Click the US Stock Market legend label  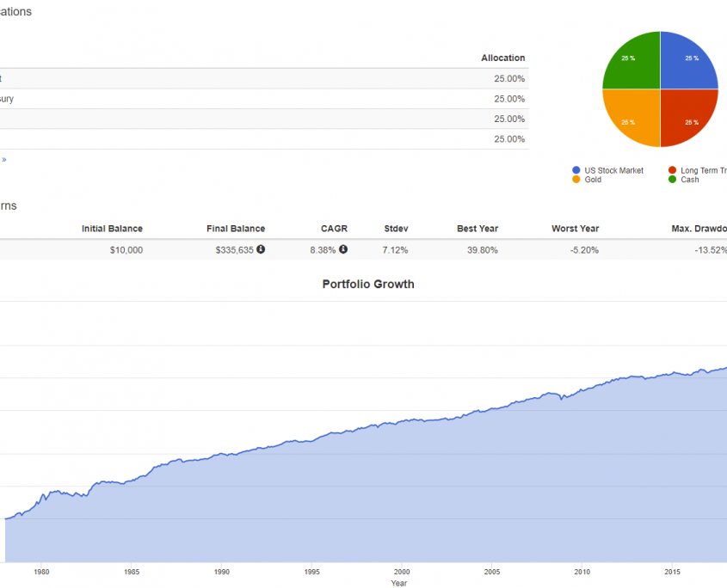coord(613,170)
